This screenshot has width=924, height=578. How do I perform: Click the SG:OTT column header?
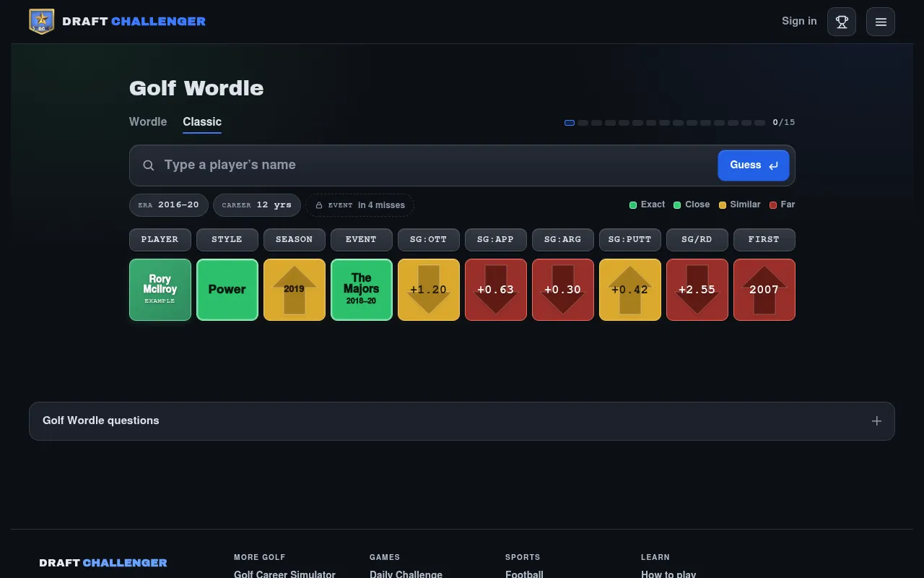(429, 240)
